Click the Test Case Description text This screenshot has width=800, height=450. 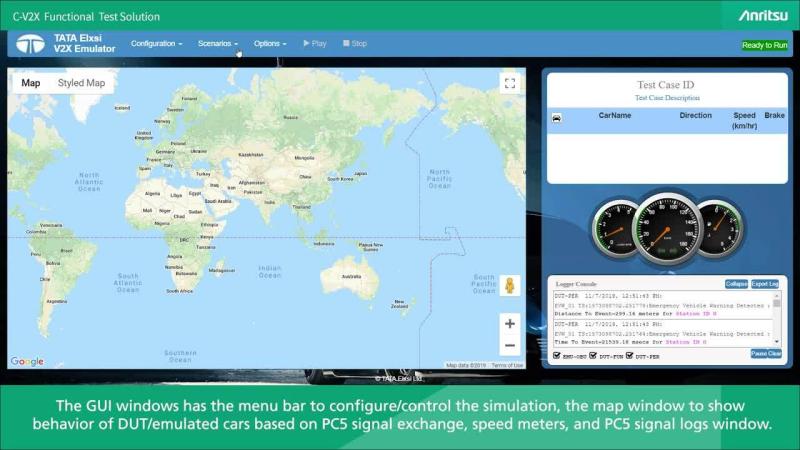pyautogui.click(x=667, y=97)
